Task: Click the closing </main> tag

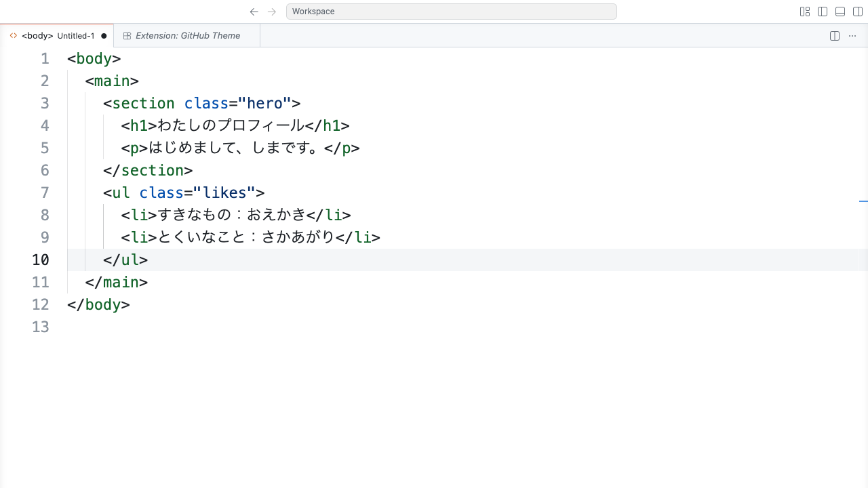Action: click(117, 283)
